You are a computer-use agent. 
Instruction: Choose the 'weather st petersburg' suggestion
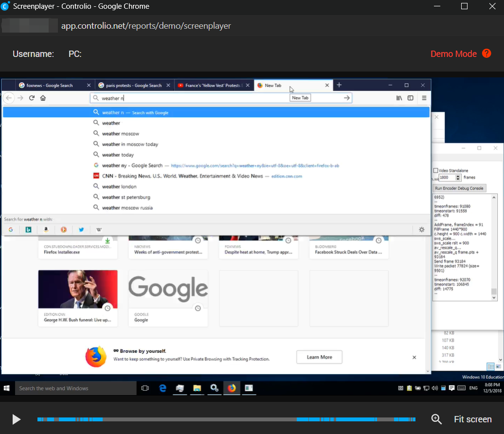pyautogui.click(x=126, y=198)
